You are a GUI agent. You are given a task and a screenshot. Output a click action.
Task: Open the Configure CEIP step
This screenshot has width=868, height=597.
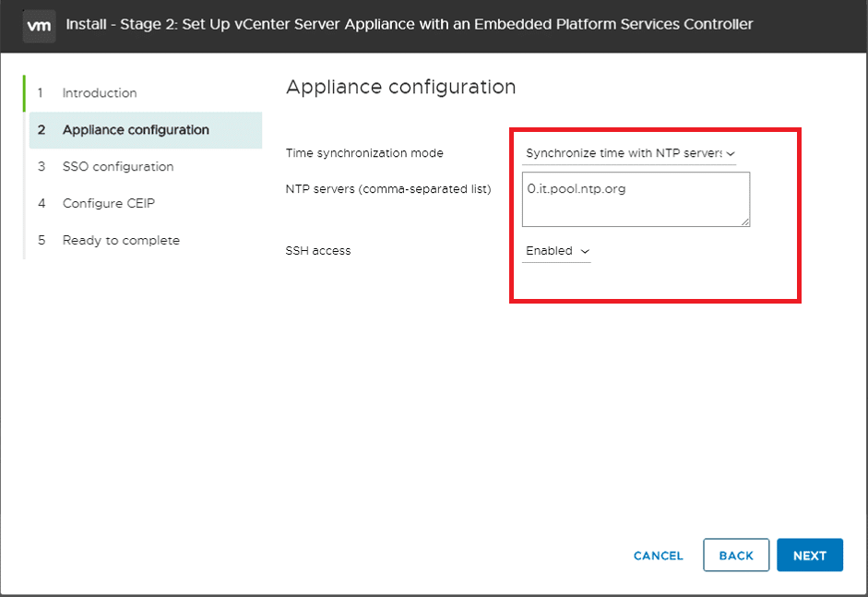click(x=109, y=203)
